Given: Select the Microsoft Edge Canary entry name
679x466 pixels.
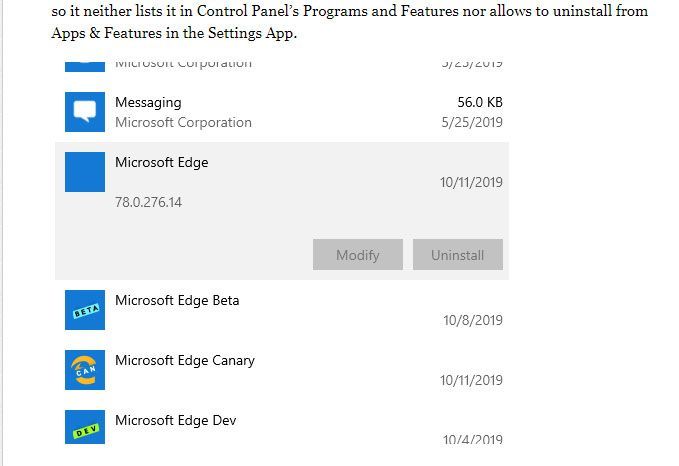Looking at the screenshot, I should pyautogui.click(x=185, y=360).
